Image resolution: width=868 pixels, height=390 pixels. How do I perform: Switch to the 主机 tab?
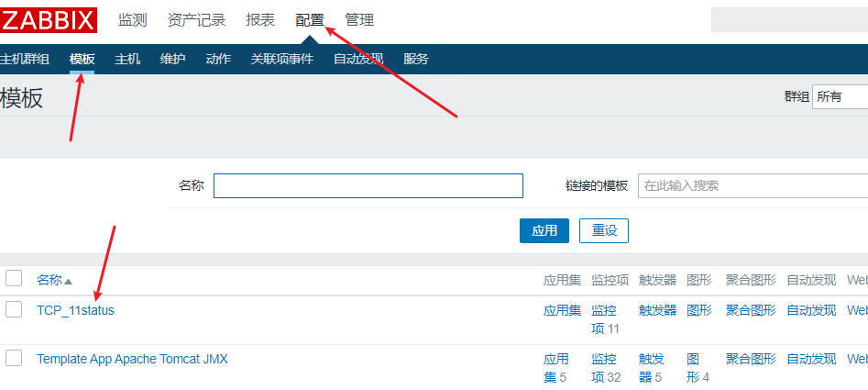(127, 59)
